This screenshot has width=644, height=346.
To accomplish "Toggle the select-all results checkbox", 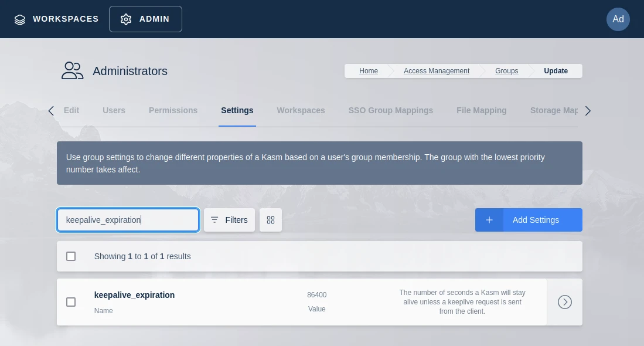I will coord(71,256).
